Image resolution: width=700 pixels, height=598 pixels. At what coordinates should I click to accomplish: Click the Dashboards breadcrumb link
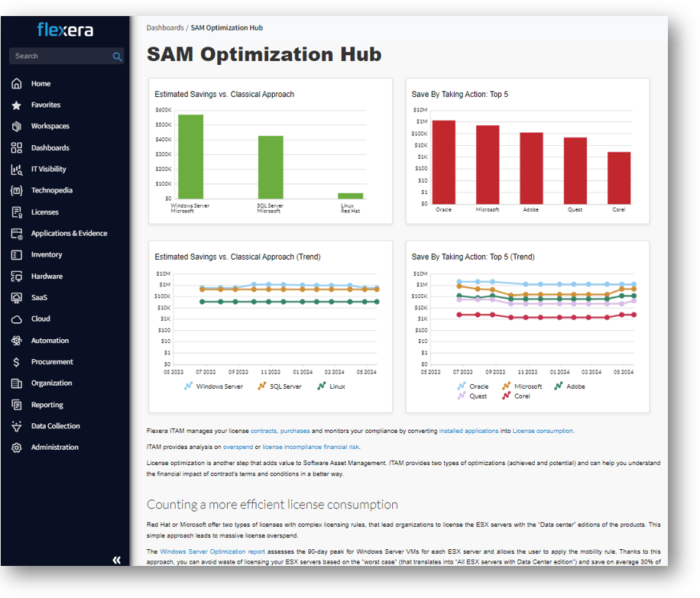tap(165, 27)
